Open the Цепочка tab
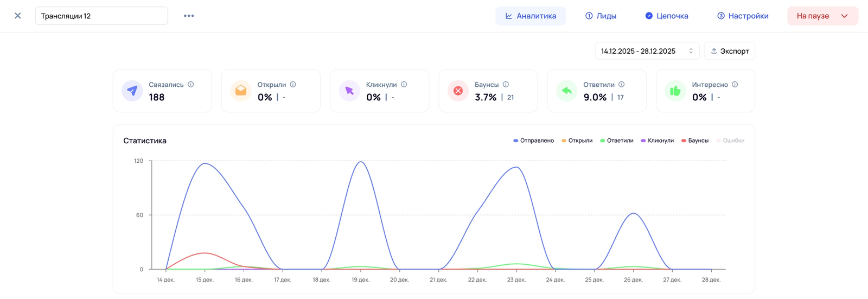 667,16
